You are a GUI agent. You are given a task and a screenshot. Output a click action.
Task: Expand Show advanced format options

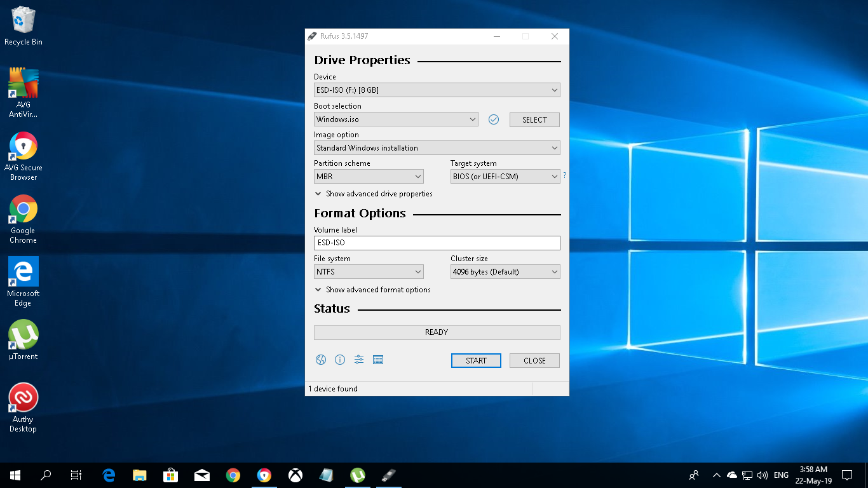coord(372,290)
